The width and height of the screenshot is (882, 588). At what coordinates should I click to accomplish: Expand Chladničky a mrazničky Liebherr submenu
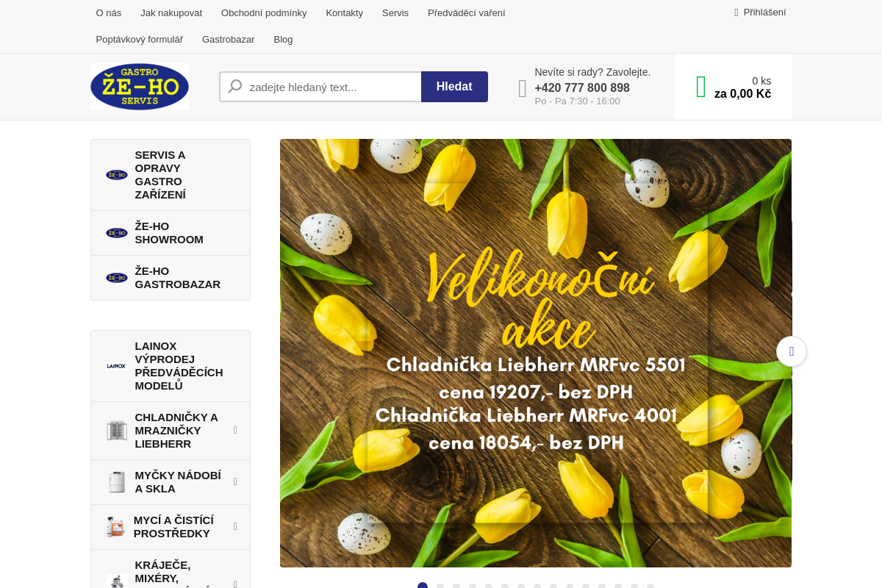(x=235, y=431)
